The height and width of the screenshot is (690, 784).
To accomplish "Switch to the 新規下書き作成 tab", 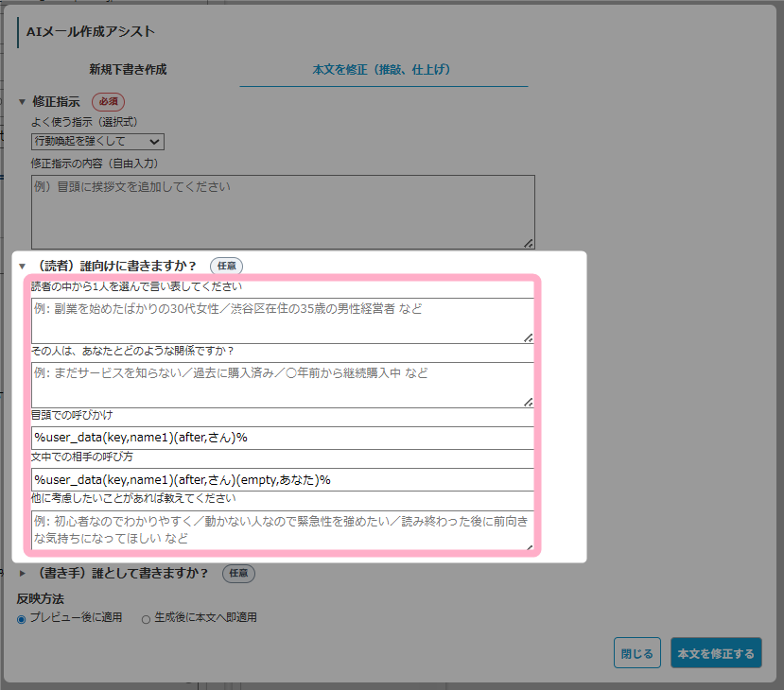I will click(128, 69).
